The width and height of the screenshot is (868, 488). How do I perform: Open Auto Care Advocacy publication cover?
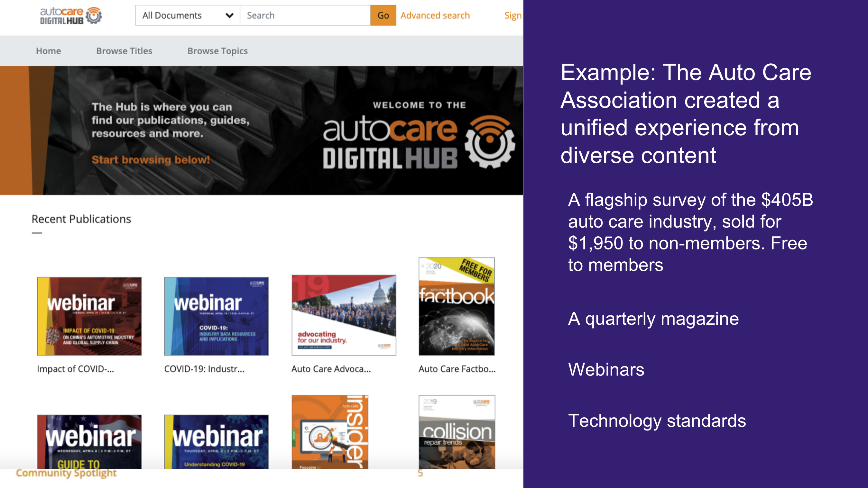coord(344,315)
